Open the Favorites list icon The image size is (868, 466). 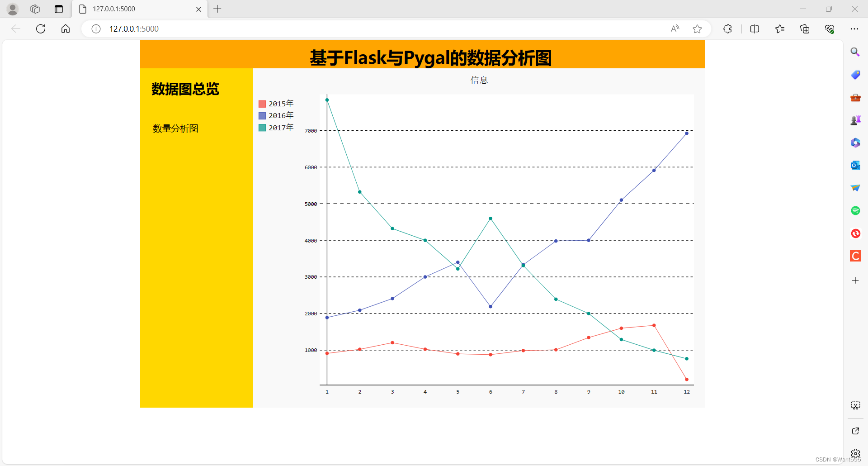pyautogui.click(x=780, y=29)
